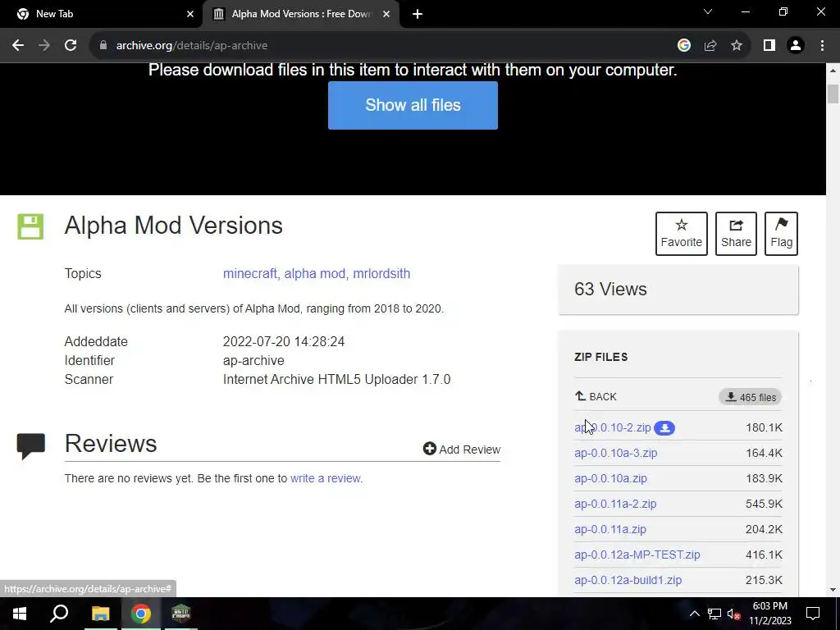The height and width of the screenshot is (630, 840).
Task: Open ap-0.0.11a.zip file link
Action: (x=610, y=529)
